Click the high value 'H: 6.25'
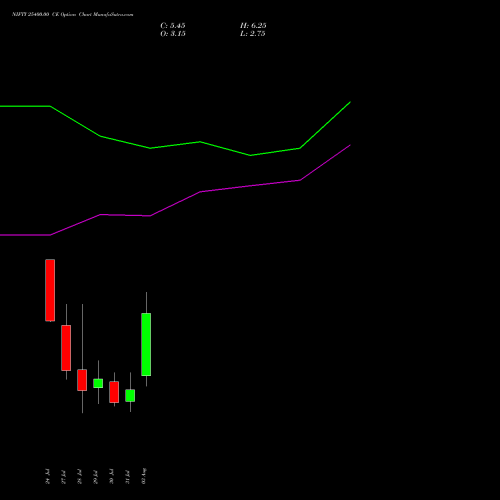Viewport: 500px width, 500px height. (253, 26)
